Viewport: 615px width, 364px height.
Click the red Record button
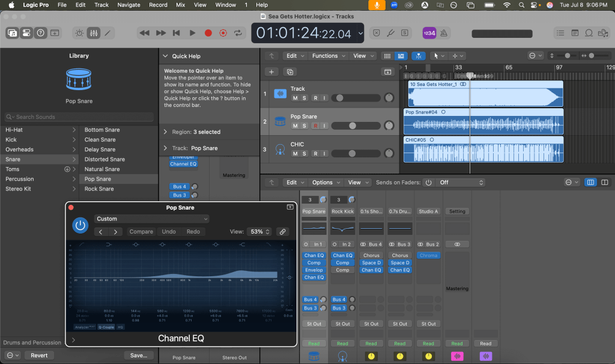coord(208,33)
